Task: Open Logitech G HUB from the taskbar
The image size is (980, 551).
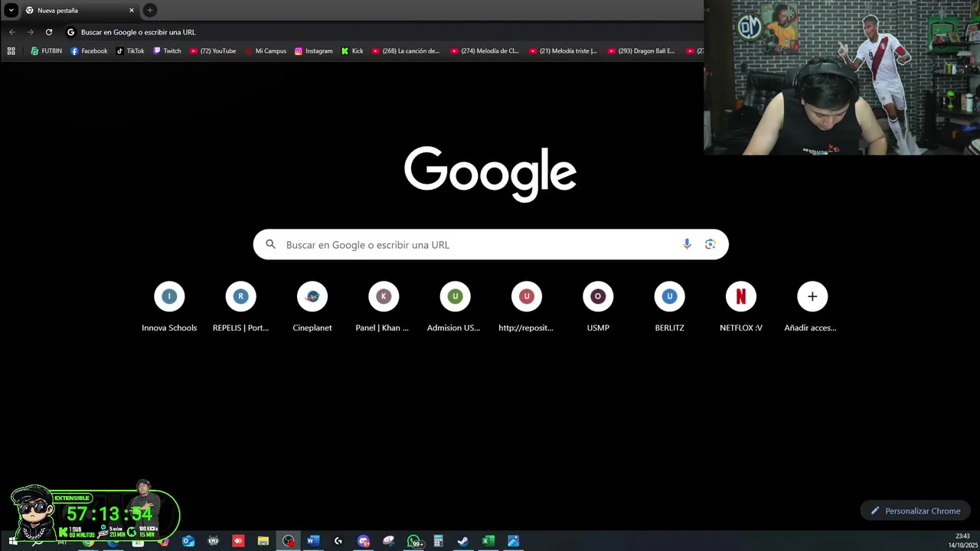Action: point(338,541)
